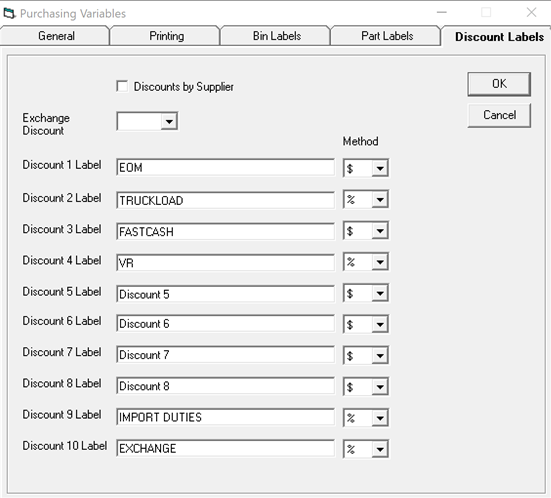Close the Purchasing Variables window
551x498 pixels.
[531, 13]
